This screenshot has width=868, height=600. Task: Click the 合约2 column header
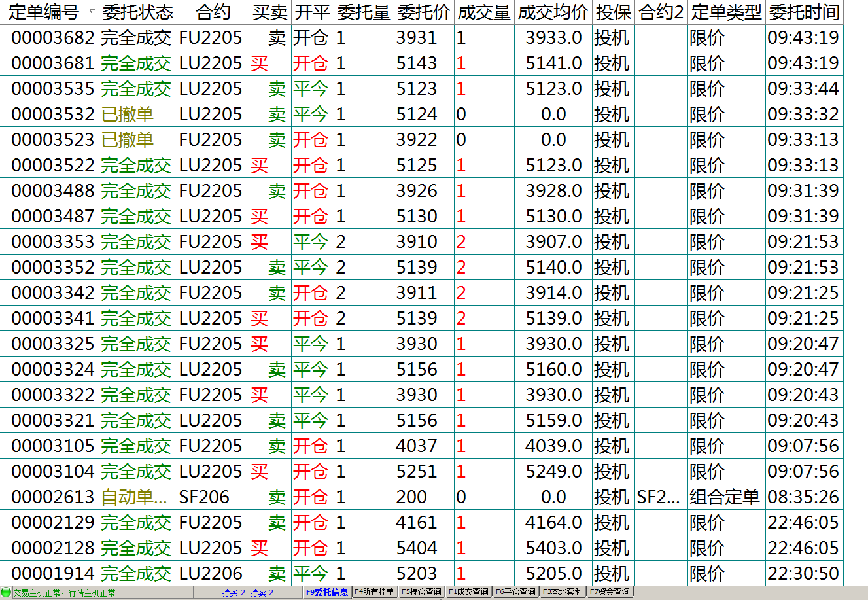[x=661, y=12]
